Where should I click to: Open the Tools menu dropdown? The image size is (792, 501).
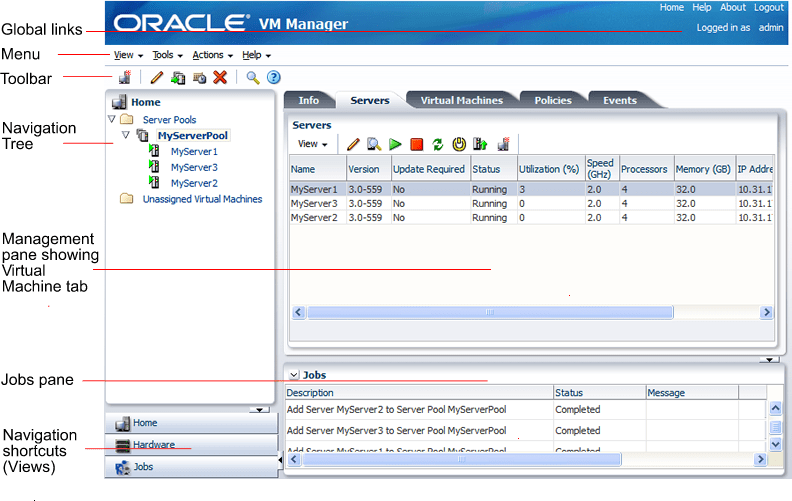click(x=168, y=55)
